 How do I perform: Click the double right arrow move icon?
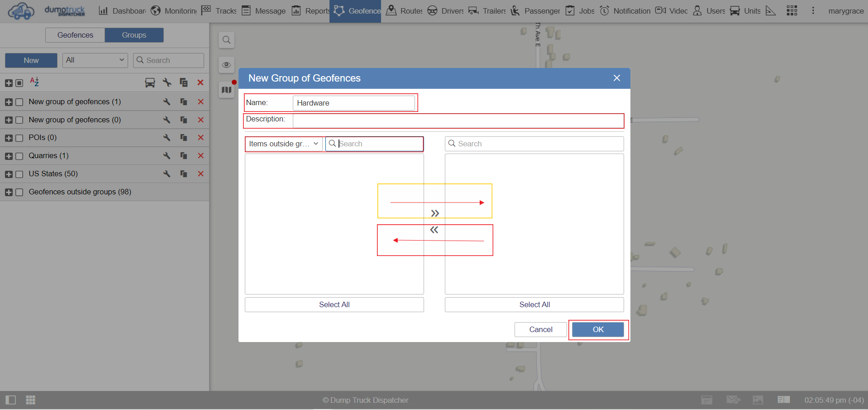pos(435,213)
